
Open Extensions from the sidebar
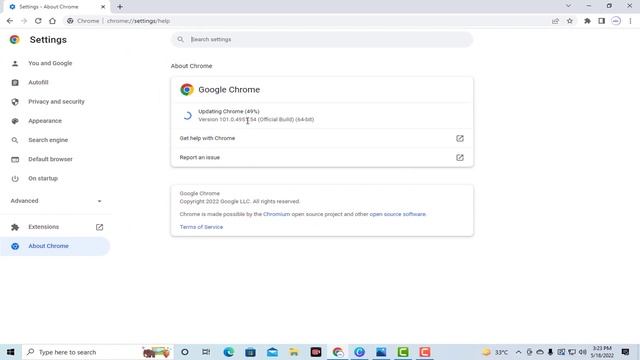tap(44, 227)
